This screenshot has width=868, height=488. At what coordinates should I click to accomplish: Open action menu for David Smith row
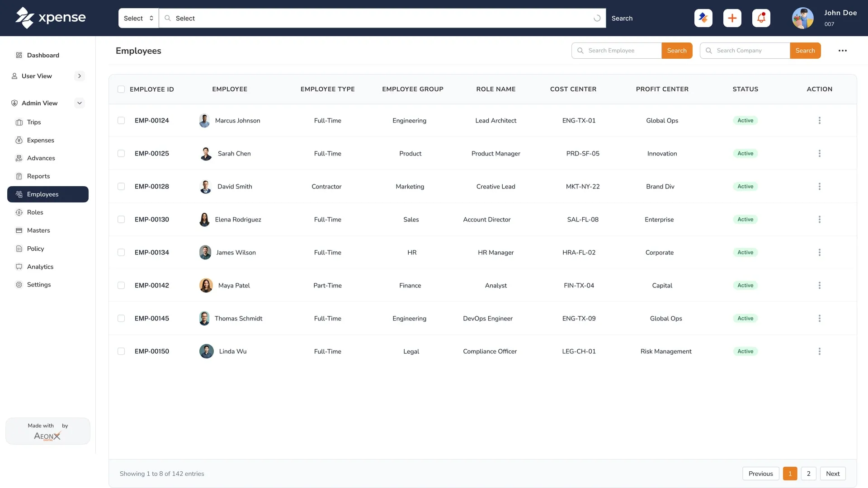coord(820,187)
